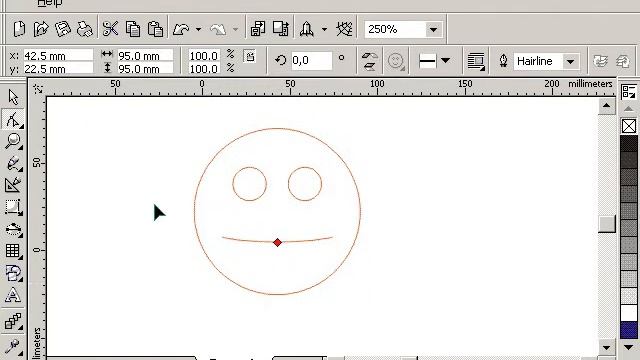
Task: Click the To Back order icon
Action: coord(623,61)
